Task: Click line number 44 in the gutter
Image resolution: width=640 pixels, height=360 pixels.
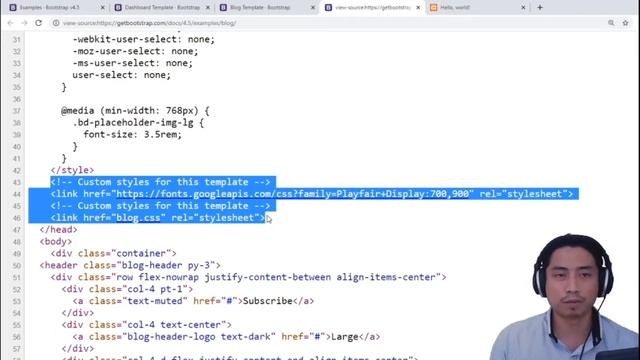Action: point(16,194)
